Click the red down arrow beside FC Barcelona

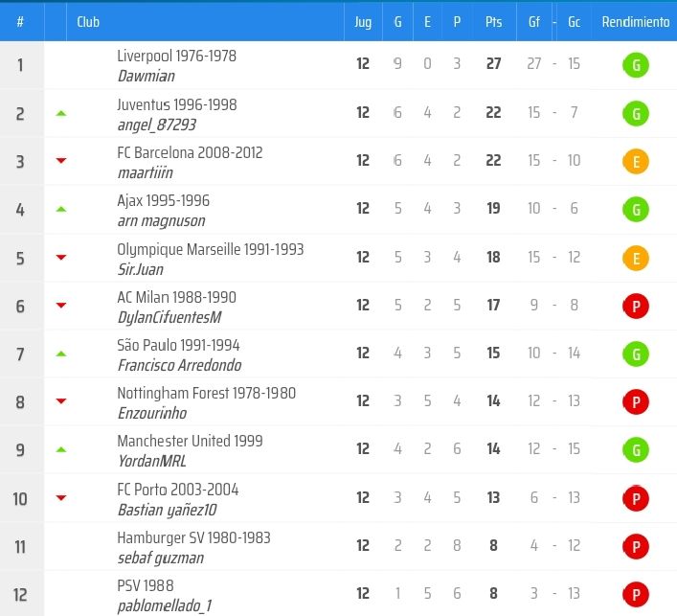[61, 161]
